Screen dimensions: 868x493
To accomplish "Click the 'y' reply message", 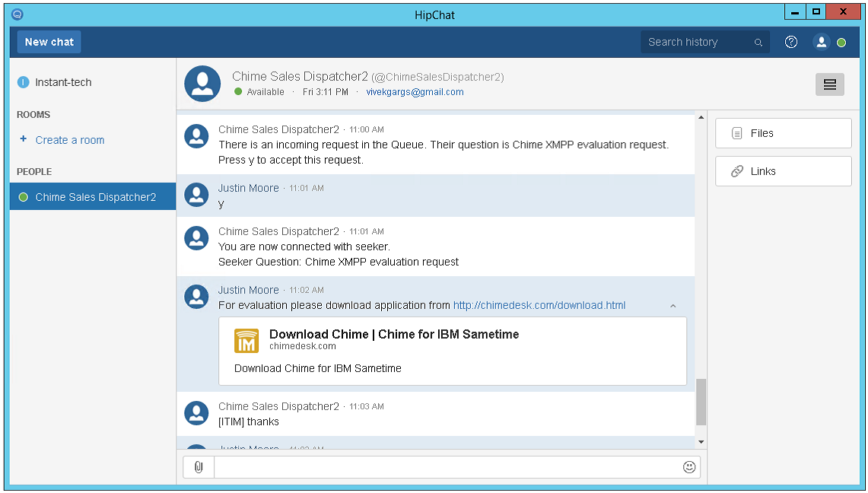I will (221, 204).
